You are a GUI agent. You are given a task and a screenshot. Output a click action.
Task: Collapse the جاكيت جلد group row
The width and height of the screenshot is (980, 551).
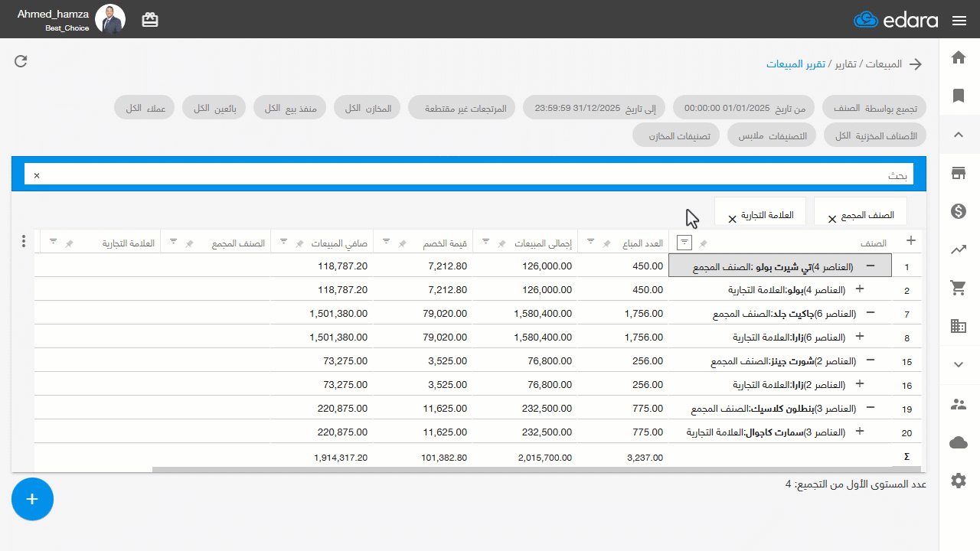pos(871,313)
